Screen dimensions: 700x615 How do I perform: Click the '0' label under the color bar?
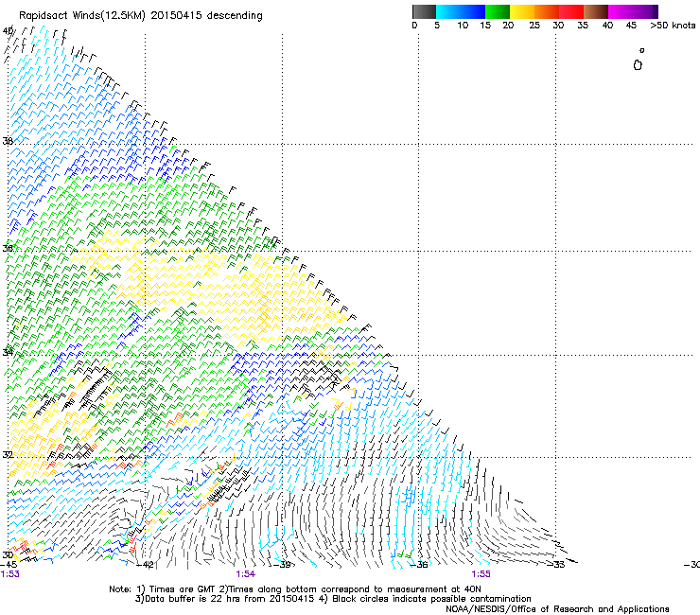414,26
